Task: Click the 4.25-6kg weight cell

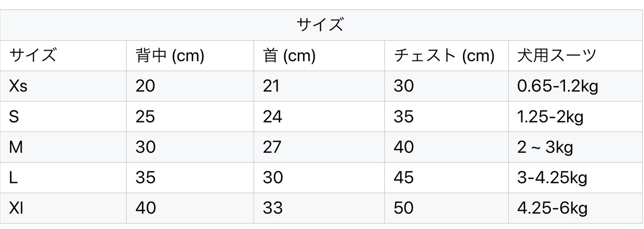Action: 552,208
